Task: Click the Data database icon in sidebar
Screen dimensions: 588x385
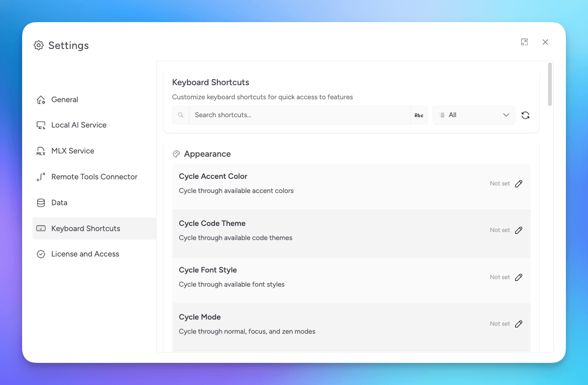Action: point(41,202)
